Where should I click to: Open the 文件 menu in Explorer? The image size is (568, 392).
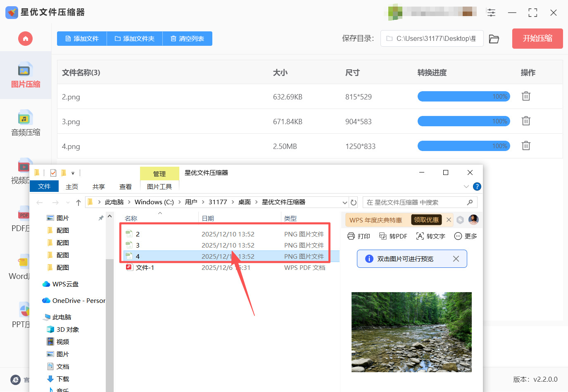coord(44,187)
